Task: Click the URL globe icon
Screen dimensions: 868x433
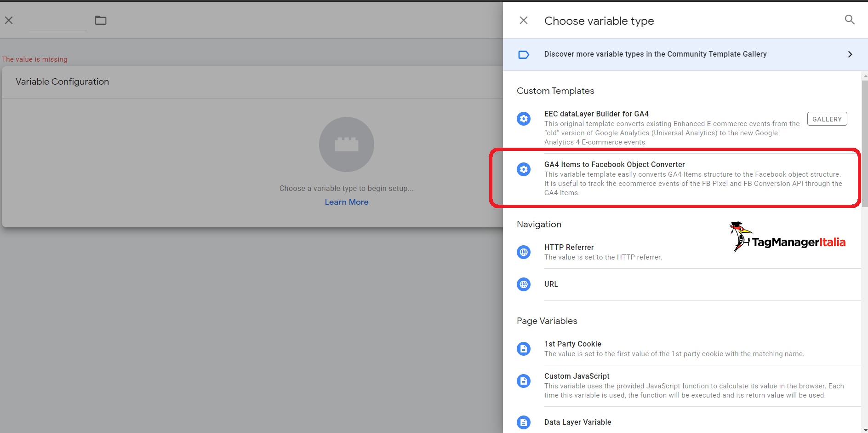Action: (x=523, y=284)
